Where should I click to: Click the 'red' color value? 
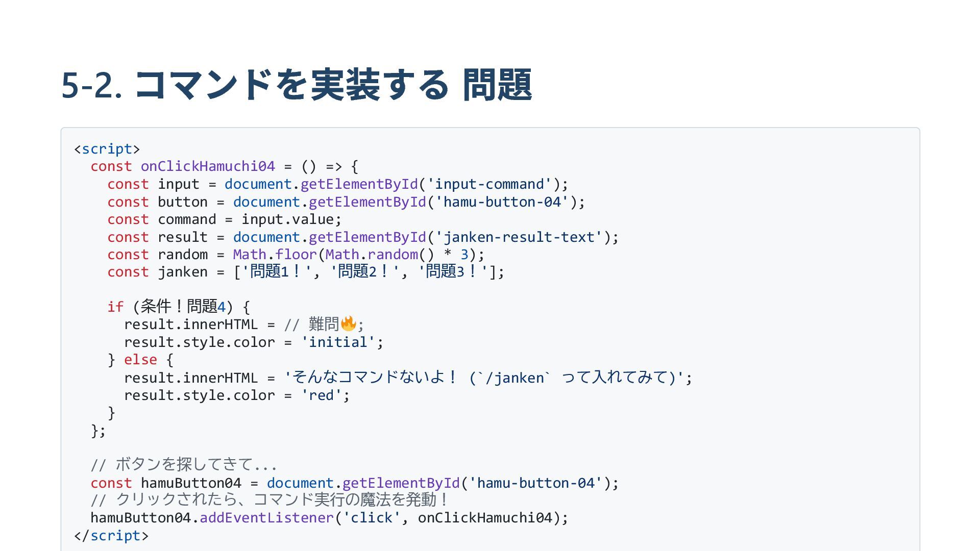click(x=321, y=395)
